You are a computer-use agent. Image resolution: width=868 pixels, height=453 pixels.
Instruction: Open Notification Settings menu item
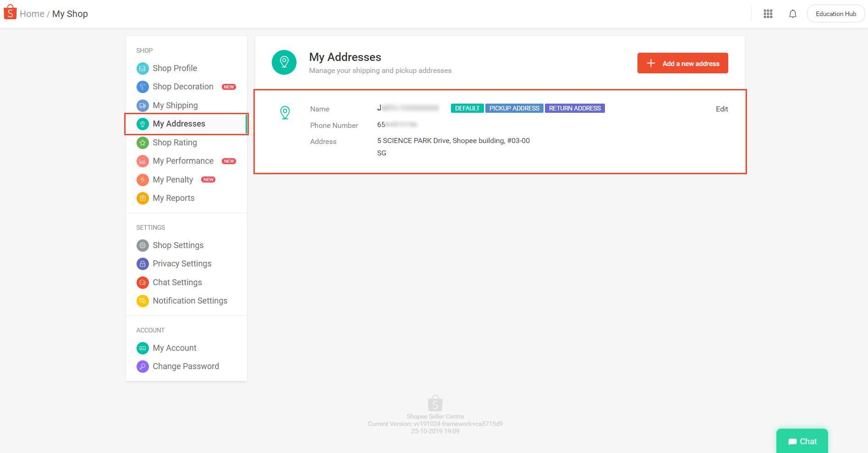(190, 301)
